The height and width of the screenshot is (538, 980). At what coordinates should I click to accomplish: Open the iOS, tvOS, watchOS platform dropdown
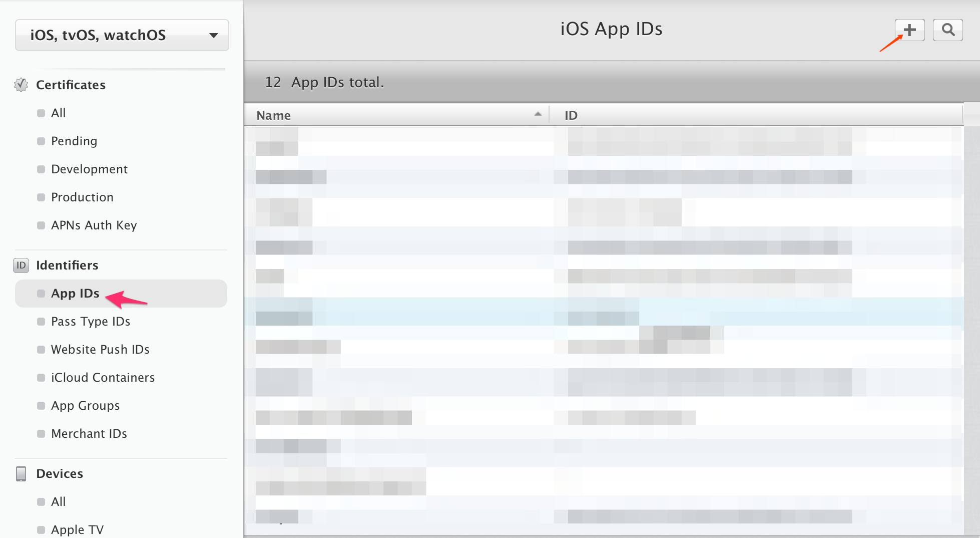pyautogui.click(x=122, y=35)
